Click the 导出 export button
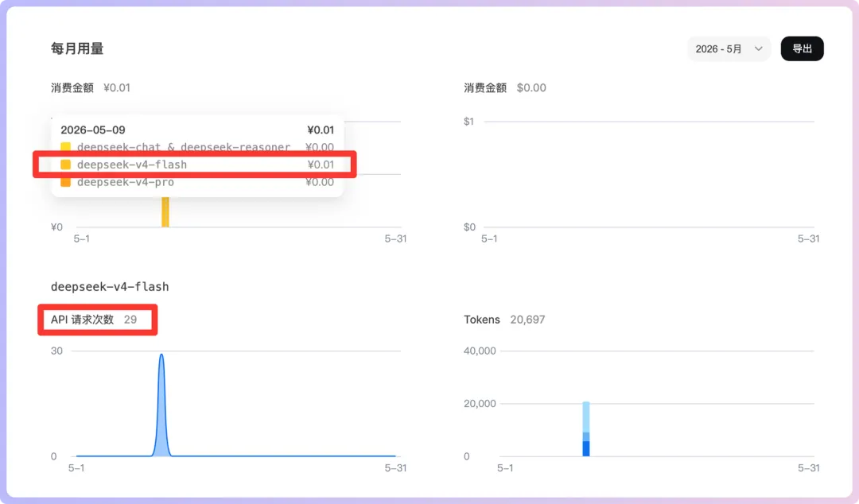The image size is (859, 504). (x=802, y=48)
